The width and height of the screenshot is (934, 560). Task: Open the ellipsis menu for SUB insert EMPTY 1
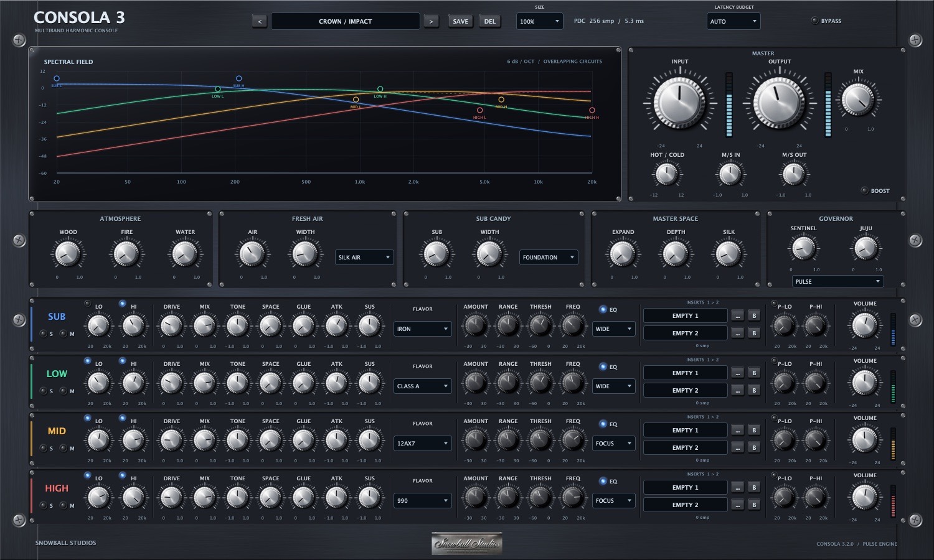737,315
